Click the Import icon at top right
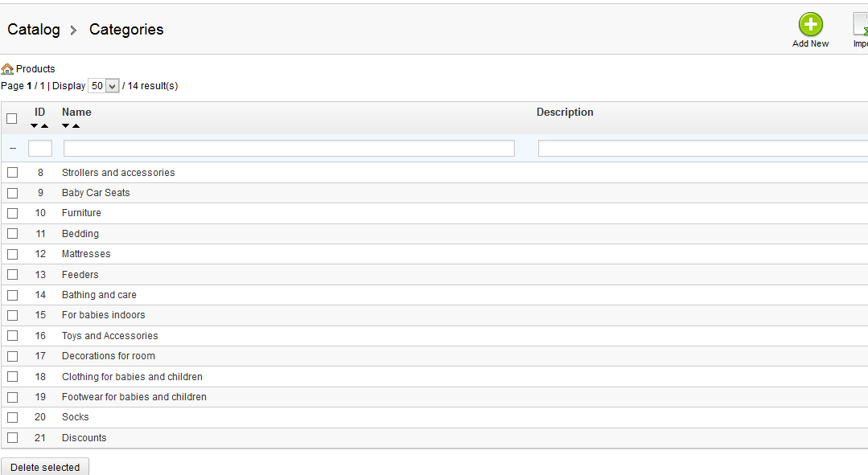The height and width of the screenshot is (475, 868). (x=861, y=25)
